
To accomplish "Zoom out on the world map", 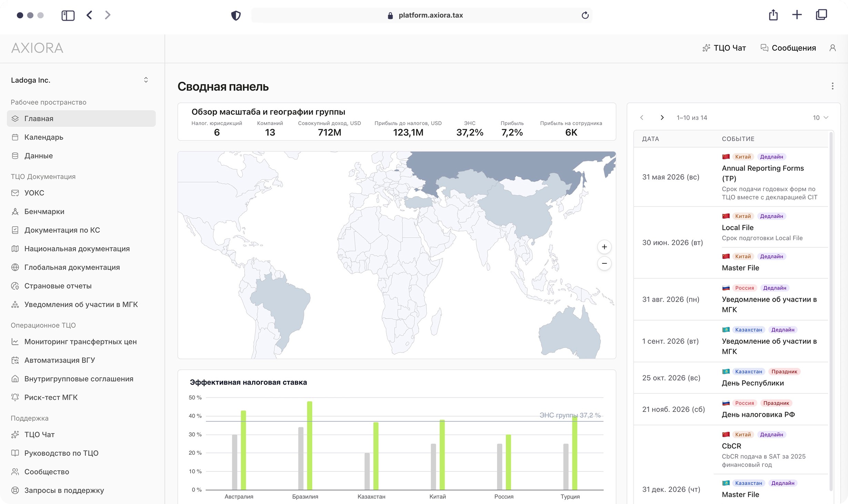I will pyautogui.click(x=604, y=263).
